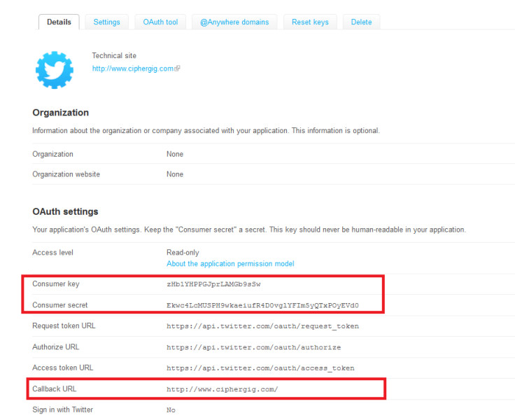This screenshot has height=420, width=515.
Task: Select the Delete tab
Action: coord(361,22)
